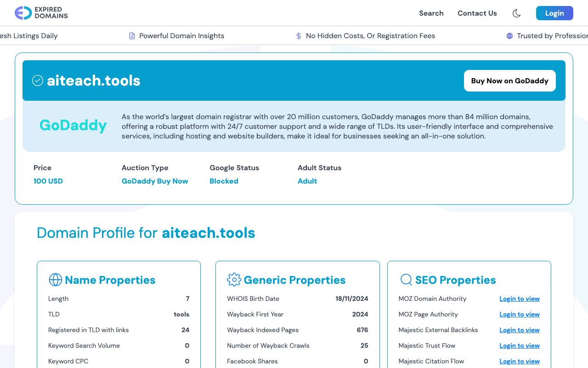Screen dimensions: 588x368
Task: Click the WHOIS Birth Date value 18/11/2024
Action: [x=352, y=299]
